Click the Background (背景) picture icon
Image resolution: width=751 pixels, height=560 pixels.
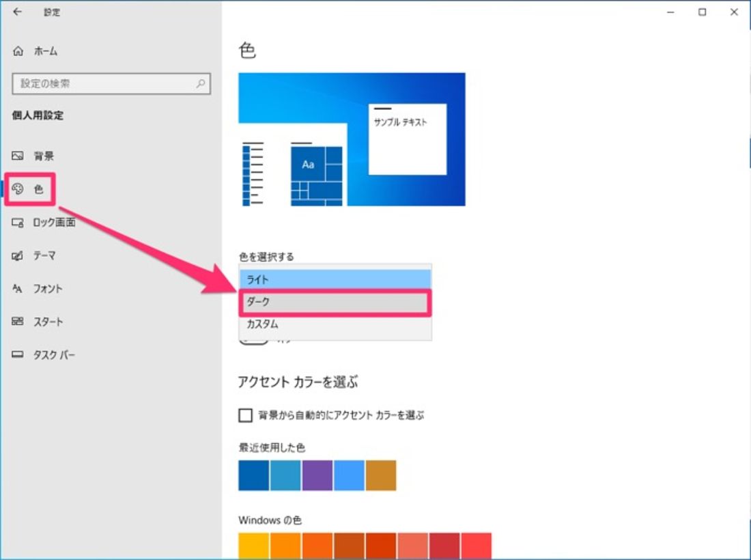click(x=18, y=156)
